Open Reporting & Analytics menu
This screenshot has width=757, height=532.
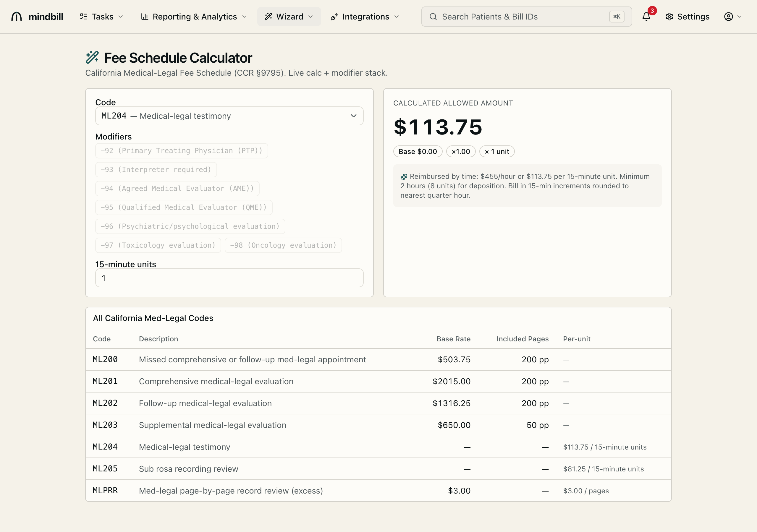coord(194,17)
